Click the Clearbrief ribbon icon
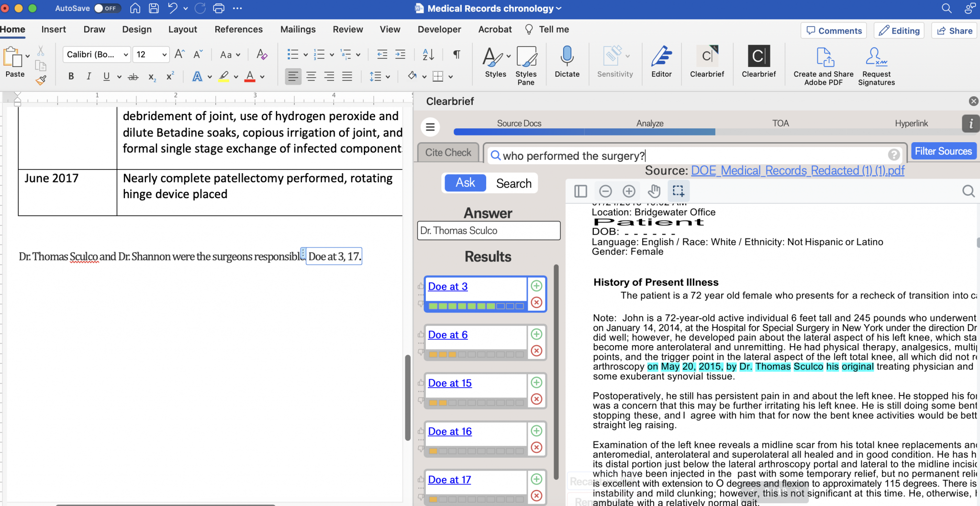Screen dimensions: 980x506 coord(706,62)
